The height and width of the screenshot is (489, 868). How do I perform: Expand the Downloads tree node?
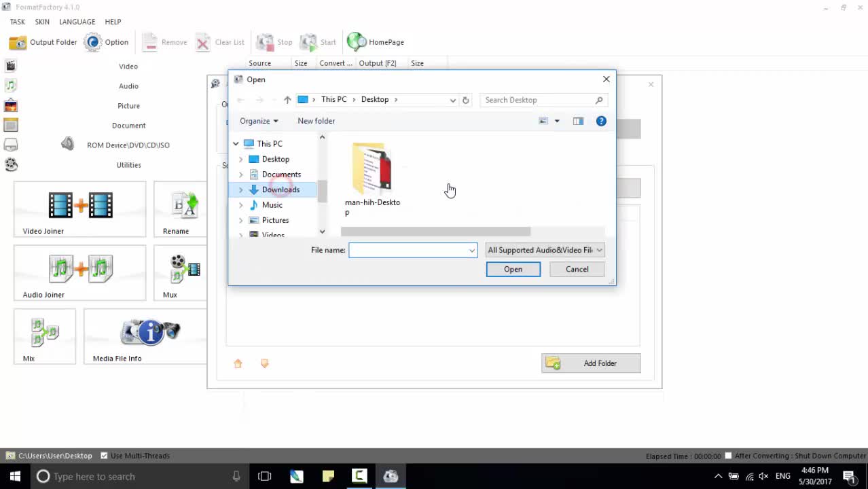click(240, 189)
